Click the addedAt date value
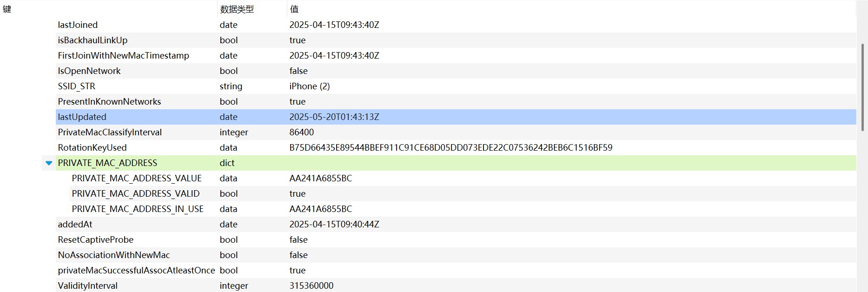This screenshot has width=868, height=292. [334, 225]
